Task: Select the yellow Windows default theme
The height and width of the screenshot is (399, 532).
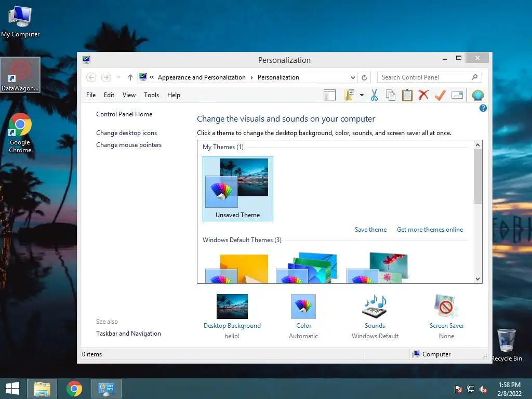Action: point(237,268)
